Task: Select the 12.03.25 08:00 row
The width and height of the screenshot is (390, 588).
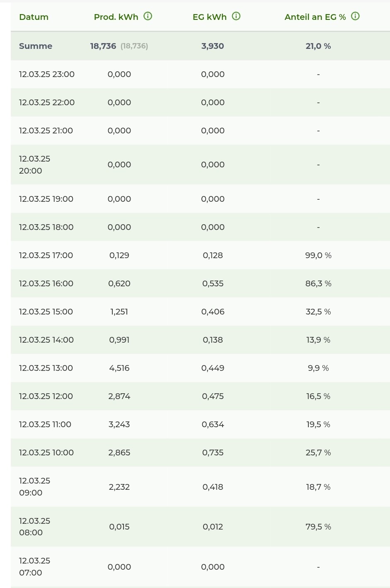Action: coord(200,527)
